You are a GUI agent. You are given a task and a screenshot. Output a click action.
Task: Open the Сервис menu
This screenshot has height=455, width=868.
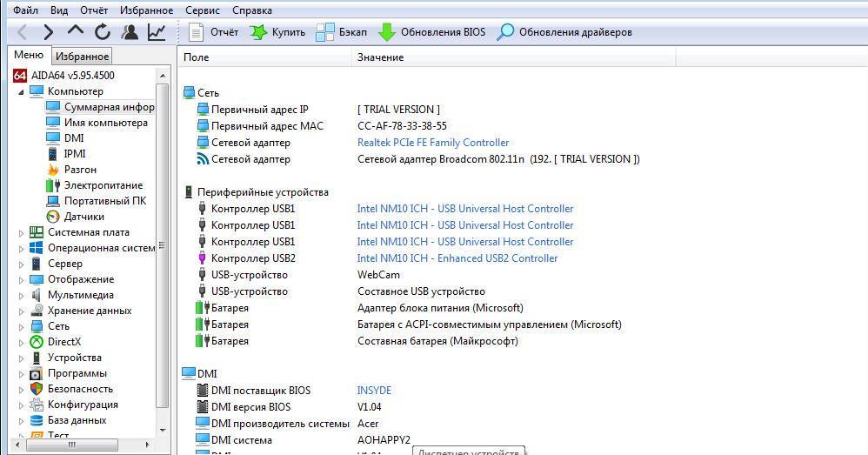tap(203, 10)
